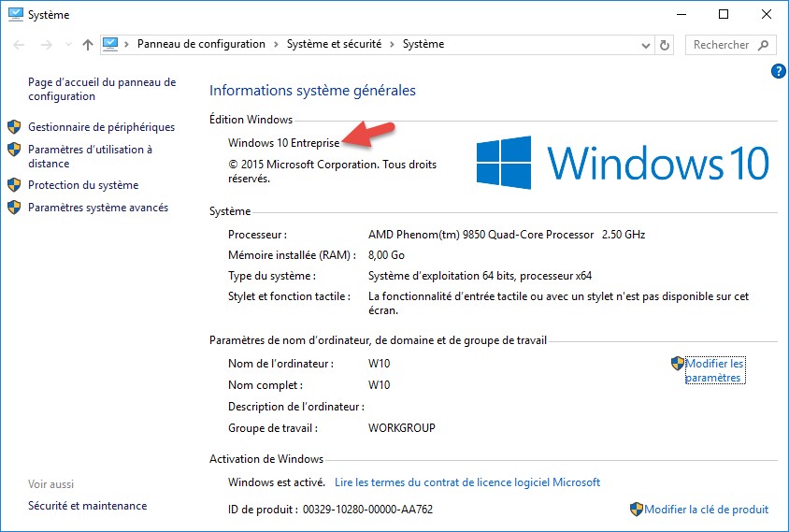Open the address bar history dropdown
789x532 pixels.
click(x=645, y=45)
